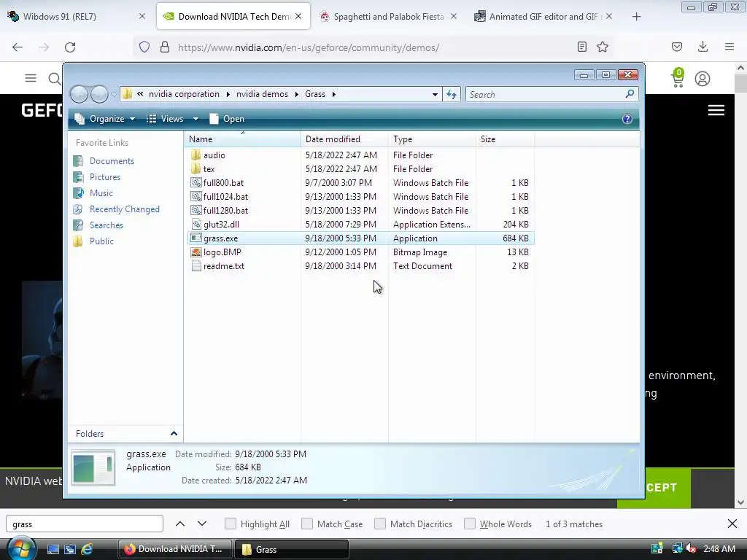Image resolution: width=747 pixels, height=560 pixels.
Task: Enable Highlight All checkbox
Action: (x=230, y=524)
